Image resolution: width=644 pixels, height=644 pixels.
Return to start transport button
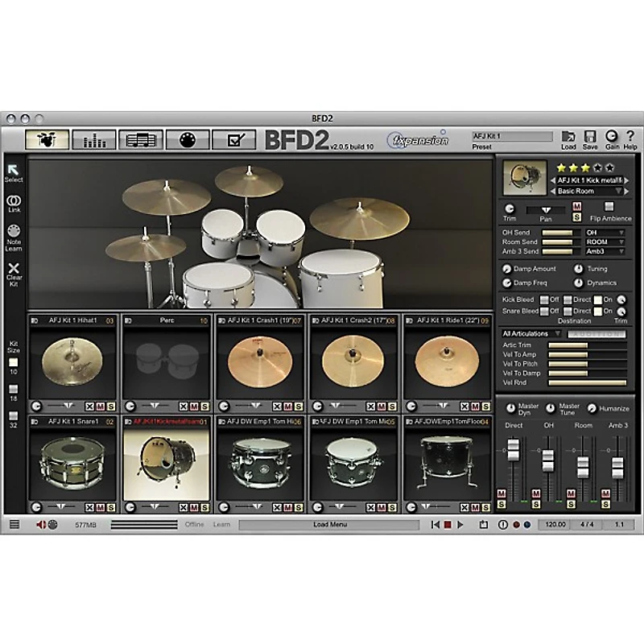tap(435, 525)
